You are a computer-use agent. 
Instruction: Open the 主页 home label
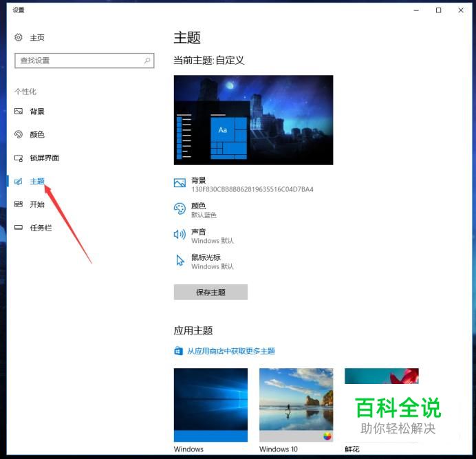pos(37,38)
